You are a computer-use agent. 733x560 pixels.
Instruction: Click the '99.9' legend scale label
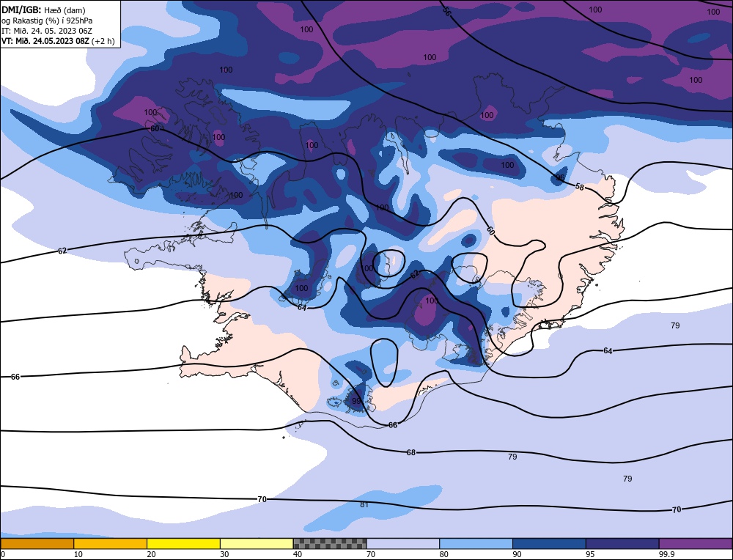point(666,554)
